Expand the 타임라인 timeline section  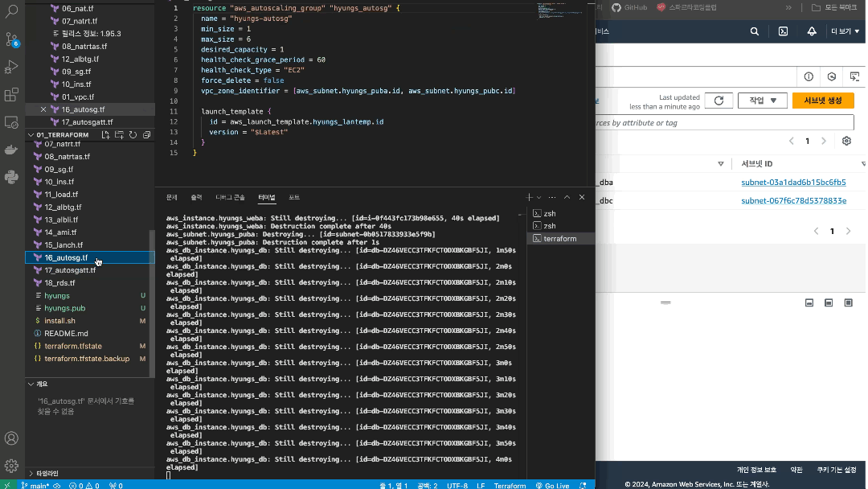[x=31, y=474]
